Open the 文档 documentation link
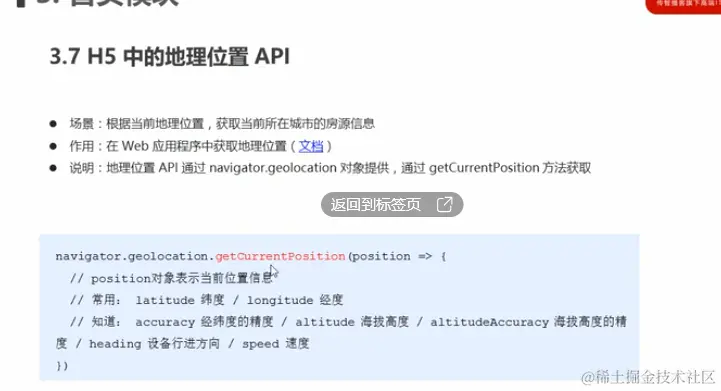The image size is (721, 391). [x=311, y=146]
